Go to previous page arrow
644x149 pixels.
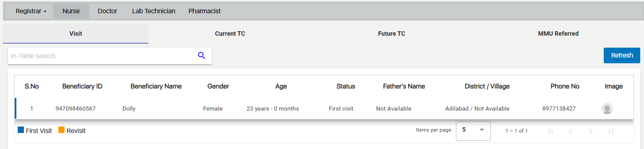coord(571,131)
